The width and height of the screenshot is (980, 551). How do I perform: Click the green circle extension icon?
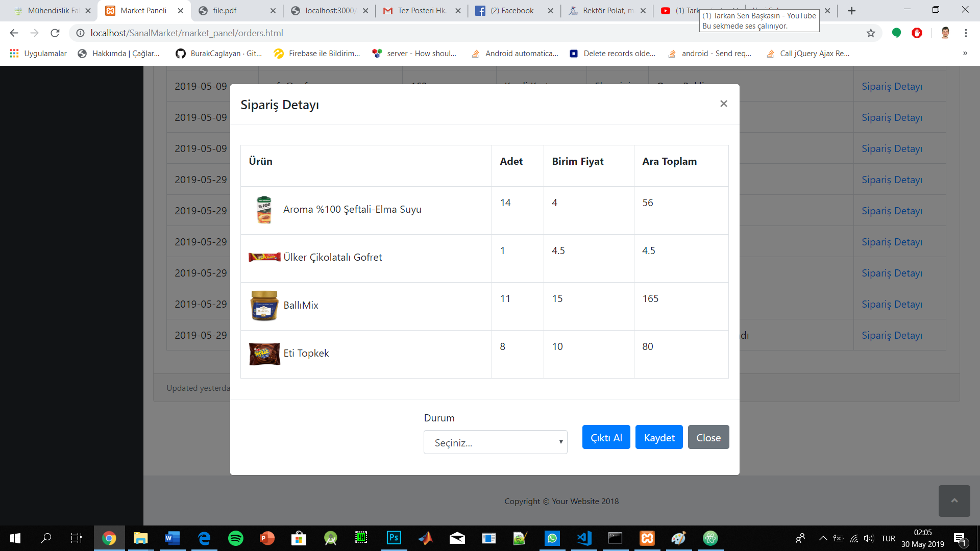pos(897,33)
